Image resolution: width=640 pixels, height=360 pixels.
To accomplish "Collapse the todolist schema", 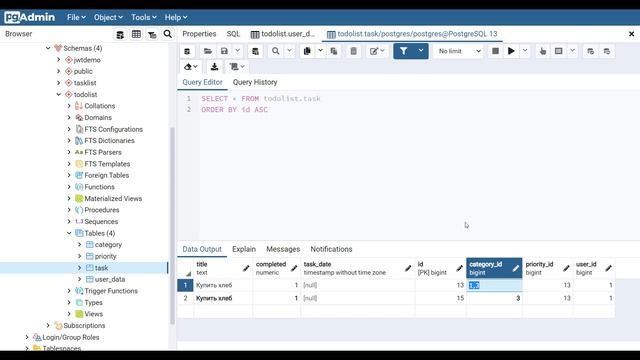I will click(58, 94).
